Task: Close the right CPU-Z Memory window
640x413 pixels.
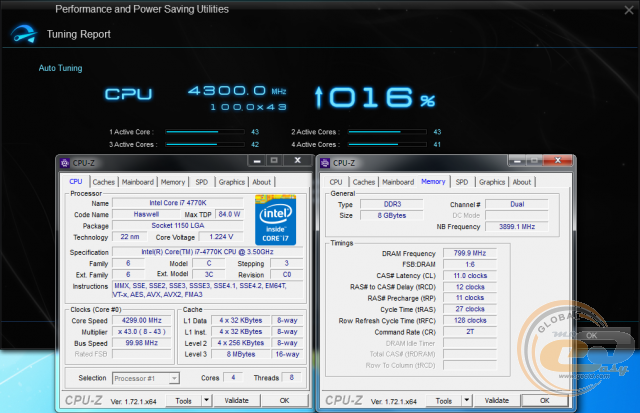Action: 558,160
